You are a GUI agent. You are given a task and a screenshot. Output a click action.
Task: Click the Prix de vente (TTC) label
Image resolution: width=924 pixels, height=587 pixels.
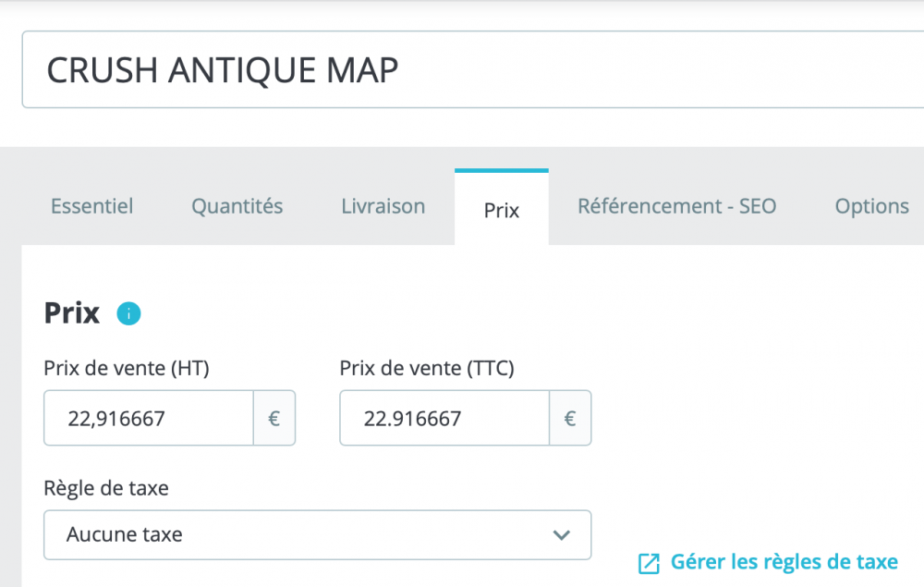tap(427, 368)
